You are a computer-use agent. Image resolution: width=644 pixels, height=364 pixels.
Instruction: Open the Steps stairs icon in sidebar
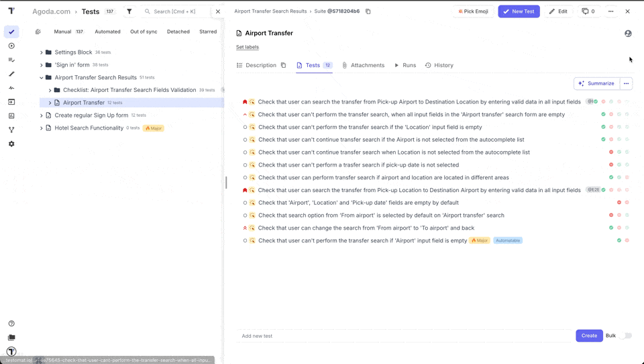tap(11, 74)
